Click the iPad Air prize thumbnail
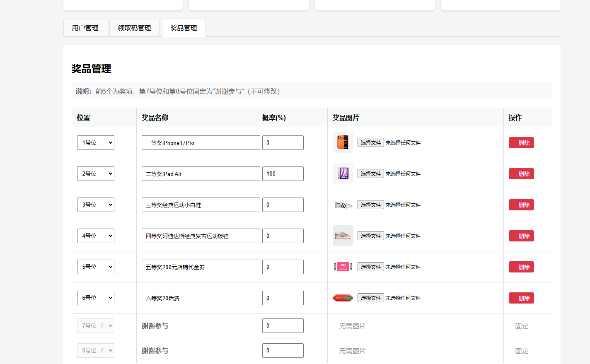Viewport: 590px width, 364px height. click(343, 174)
